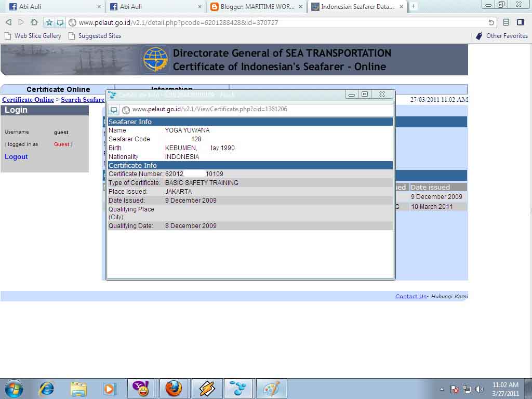Launch Firefox from the taskbar
532x399 pixels.
[x=174, y=388]
